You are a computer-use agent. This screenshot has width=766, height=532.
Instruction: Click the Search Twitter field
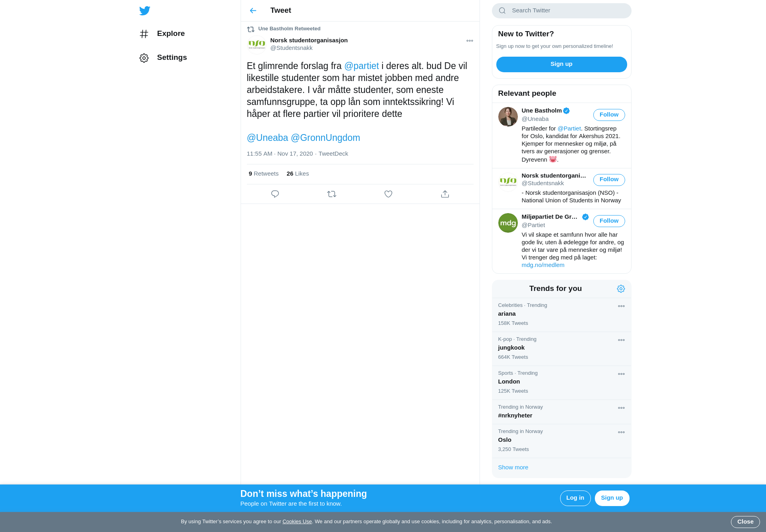coord(561,11)
